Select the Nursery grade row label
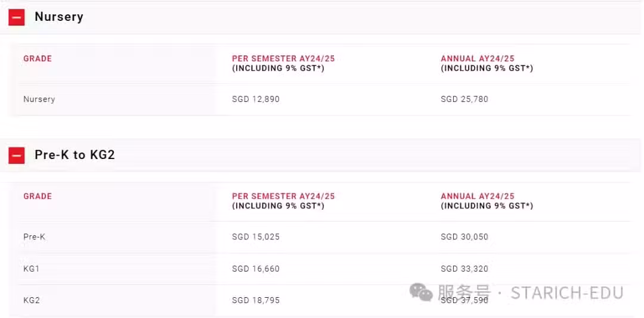This screenshot has width=644, height=318. pos(39,99)
